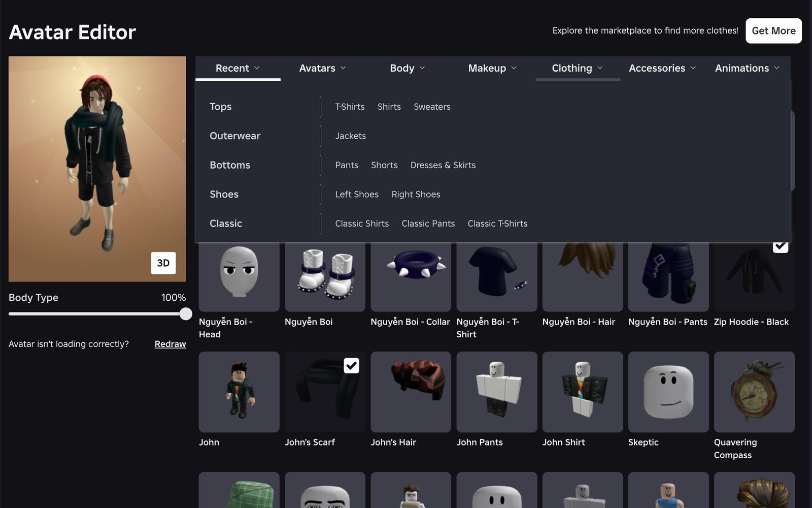
Task: Open the Recent dropdown tab
Action: pos(238,68)
